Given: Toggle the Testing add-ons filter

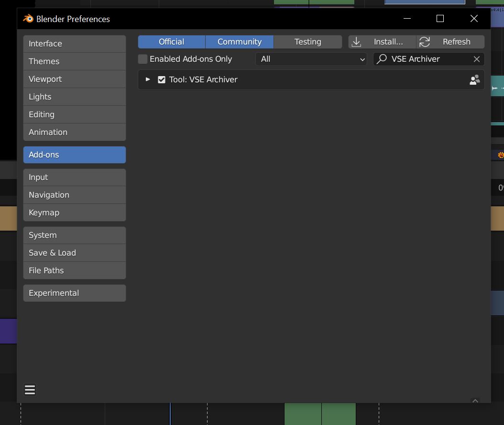Looking at the screenshot, I should coord(307,42).
